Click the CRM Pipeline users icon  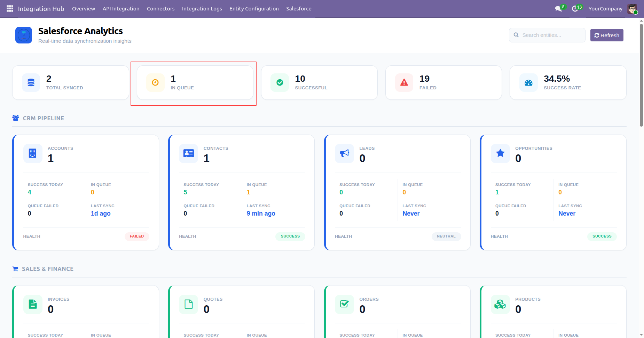pos(16,118)
